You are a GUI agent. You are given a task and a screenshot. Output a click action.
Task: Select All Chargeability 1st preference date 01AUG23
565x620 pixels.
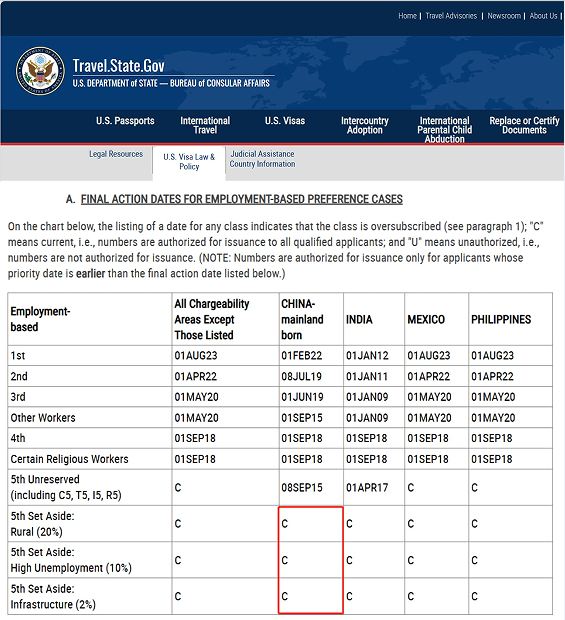(196, 355)
